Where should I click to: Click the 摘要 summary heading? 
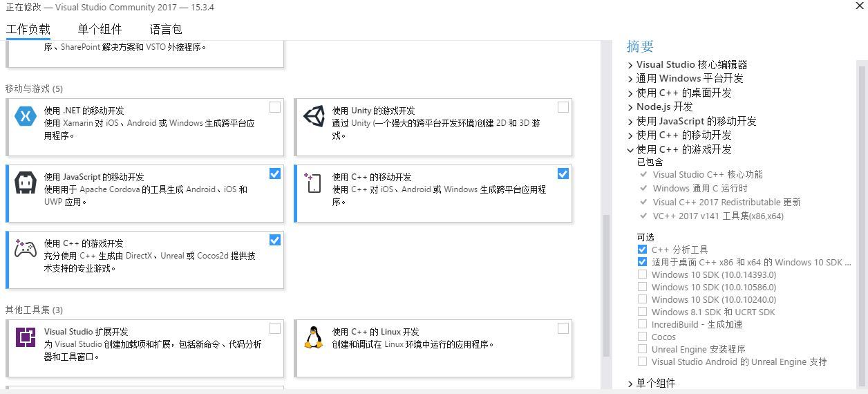point(640,46)
